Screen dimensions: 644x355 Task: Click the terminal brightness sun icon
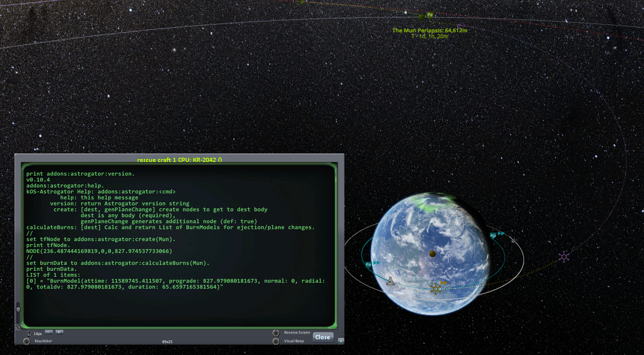click(x=18, y=327)
